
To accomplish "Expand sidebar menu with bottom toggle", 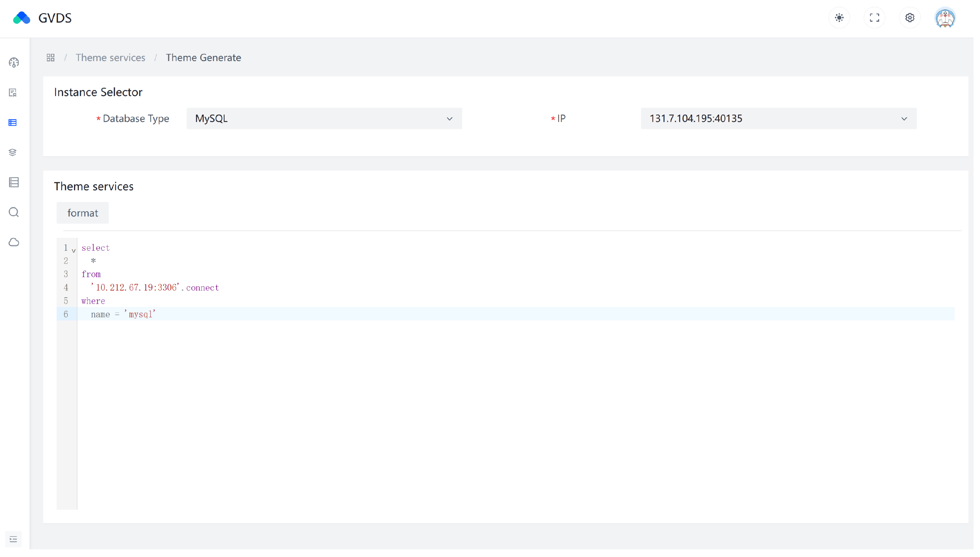I will (13, 539).
